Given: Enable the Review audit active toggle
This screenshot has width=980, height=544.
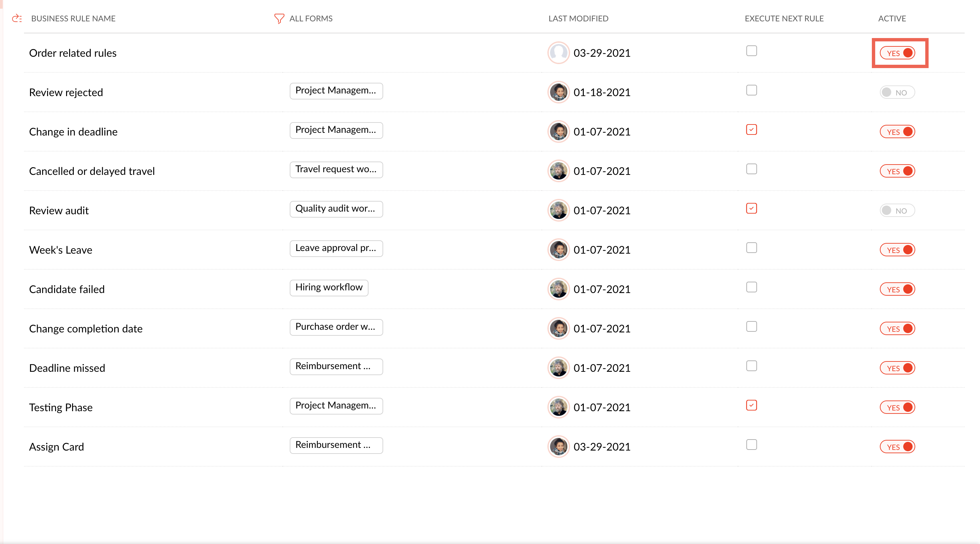Looking at the screenshot, I should [897, 210].
